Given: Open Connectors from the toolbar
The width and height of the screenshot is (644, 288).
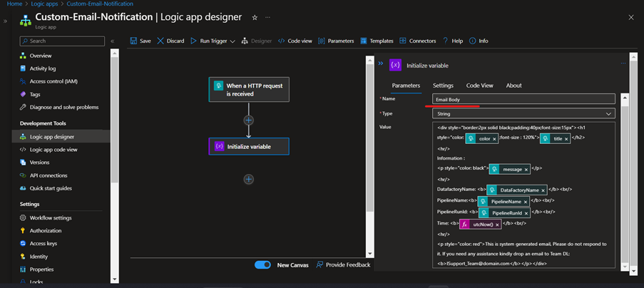Looking at the screenshot, I should click(417, 41).
